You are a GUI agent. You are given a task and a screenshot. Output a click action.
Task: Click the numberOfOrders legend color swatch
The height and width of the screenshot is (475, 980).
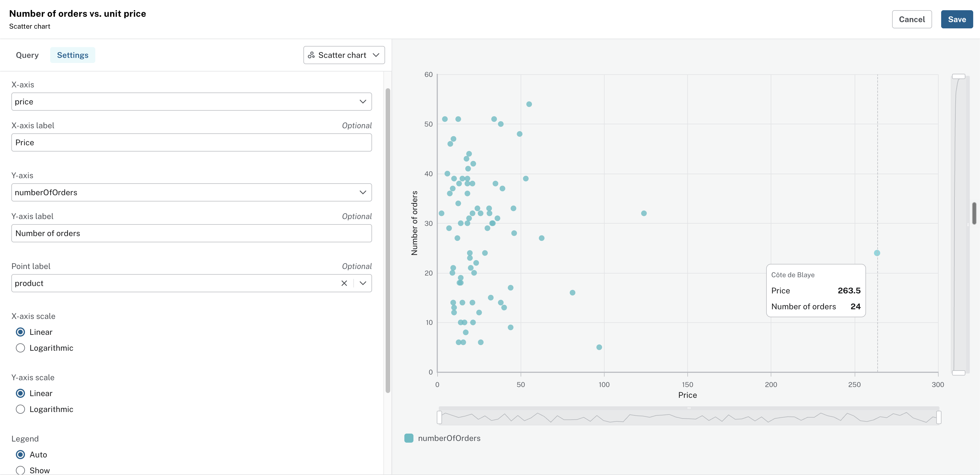point(409,438)
